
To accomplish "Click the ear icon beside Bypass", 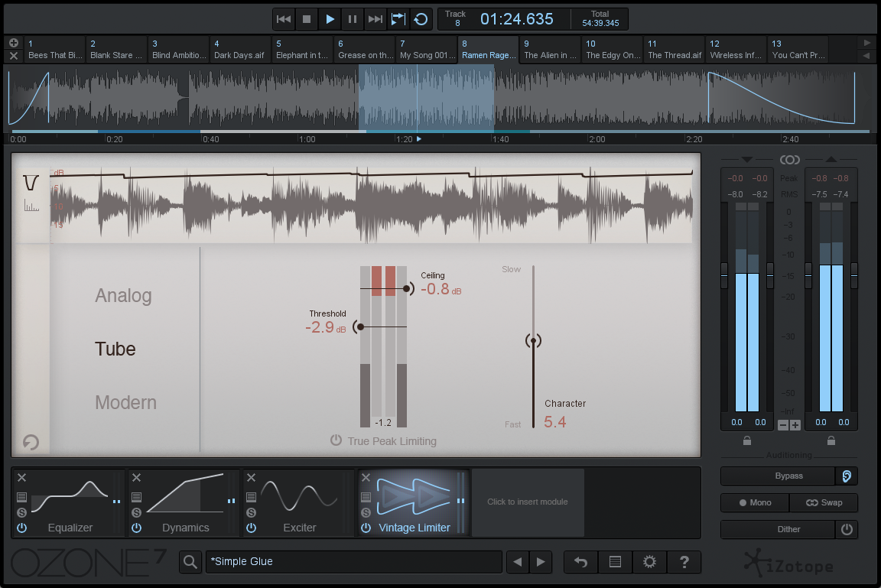I will tap(847, 476).
